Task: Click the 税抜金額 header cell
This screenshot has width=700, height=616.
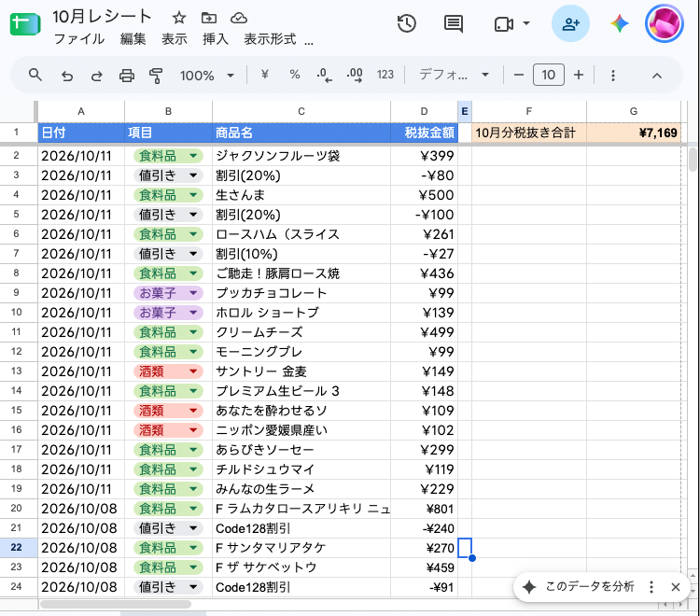Action: tap(424, 133)
